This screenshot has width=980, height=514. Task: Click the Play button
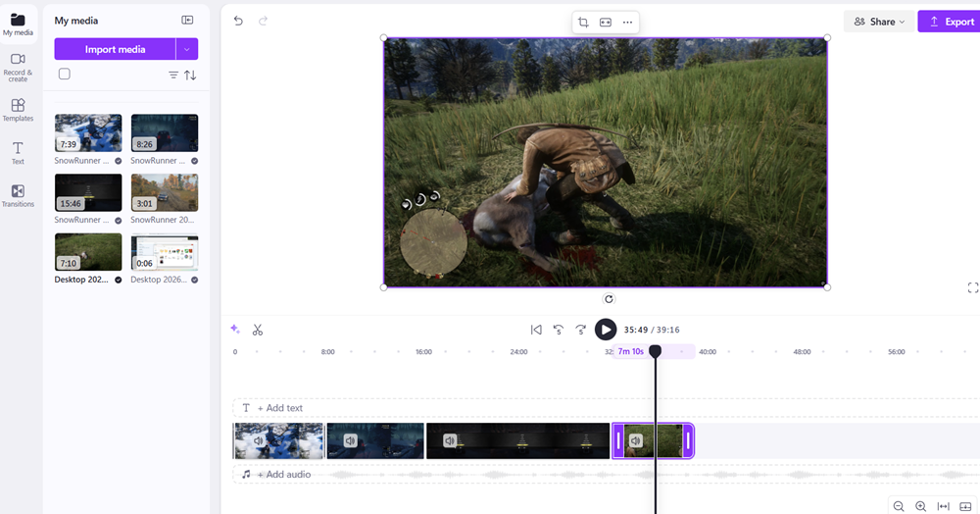pyautogui.click(x=605, y=330)
